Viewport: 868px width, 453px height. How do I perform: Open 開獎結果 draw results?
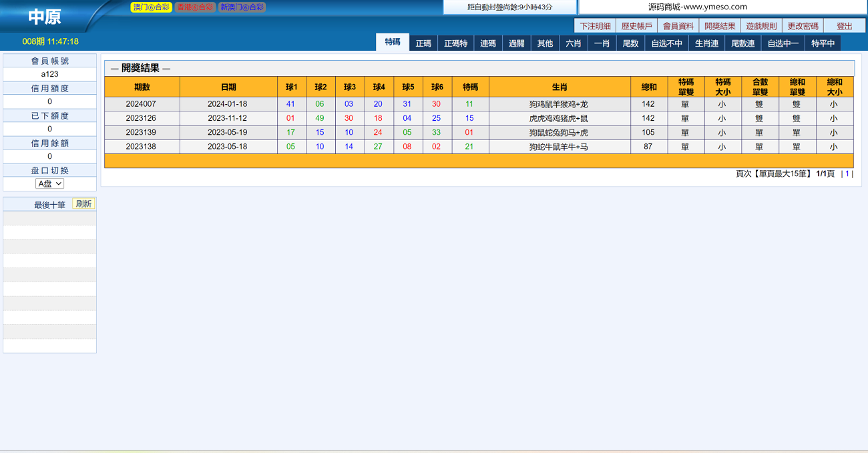pos(720,26)
